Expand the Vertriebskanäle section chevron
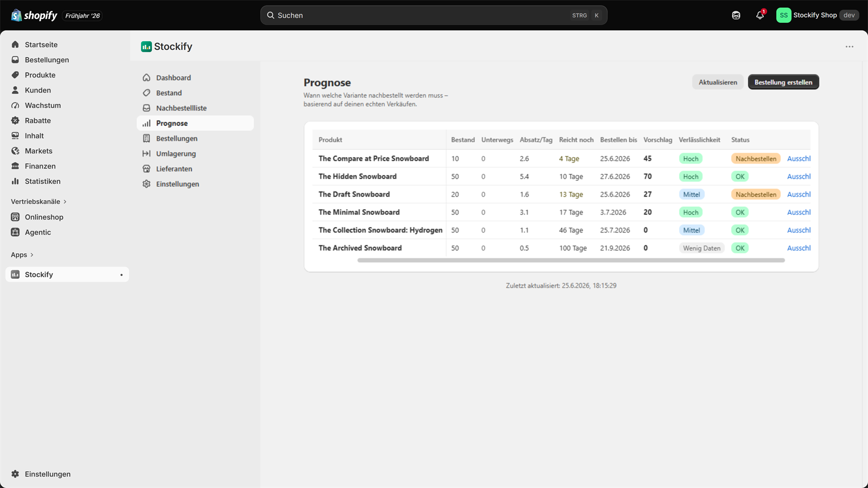This screenshot has width=868, height=488. point(65,202)
